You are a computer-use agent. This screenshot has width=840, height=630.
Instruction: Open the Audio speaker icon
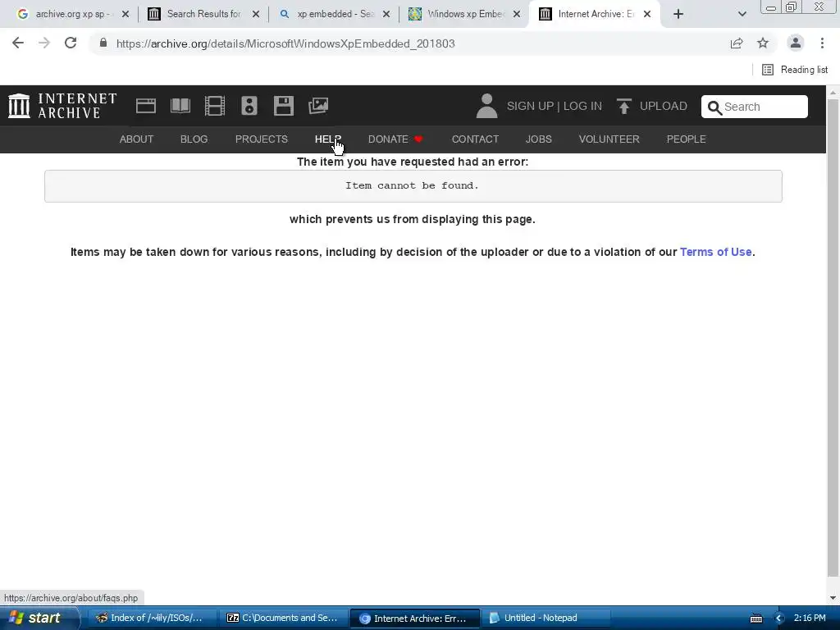point(249,106)
